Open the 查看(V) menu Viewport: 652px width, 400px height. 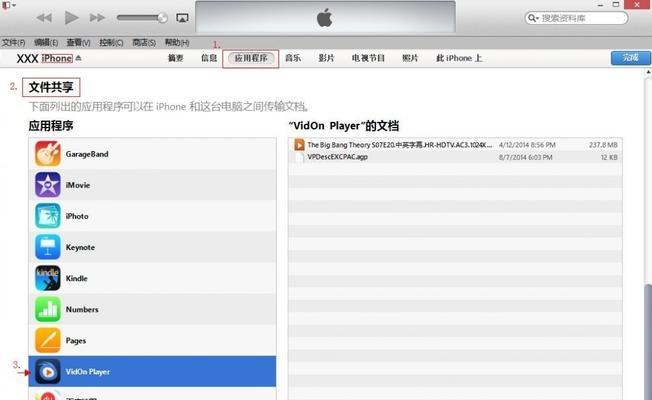pyautogui.click(x=78, y=42)
